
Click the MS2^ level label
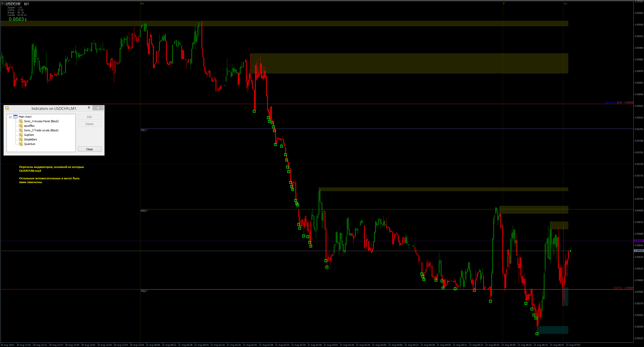pos(144,211)
